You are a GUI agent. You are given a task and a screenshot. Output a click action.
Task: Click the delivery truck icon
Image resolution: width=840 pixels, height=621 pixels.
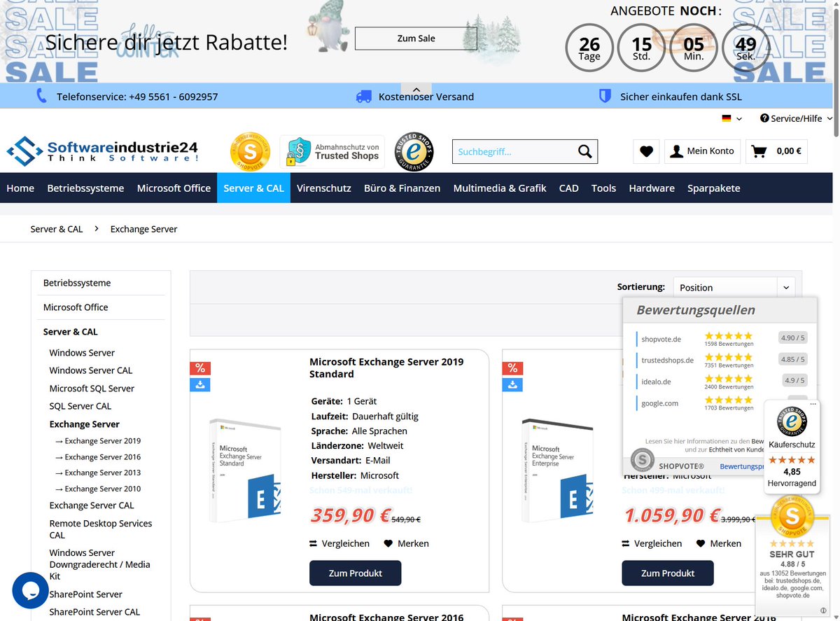pos(363,97)
